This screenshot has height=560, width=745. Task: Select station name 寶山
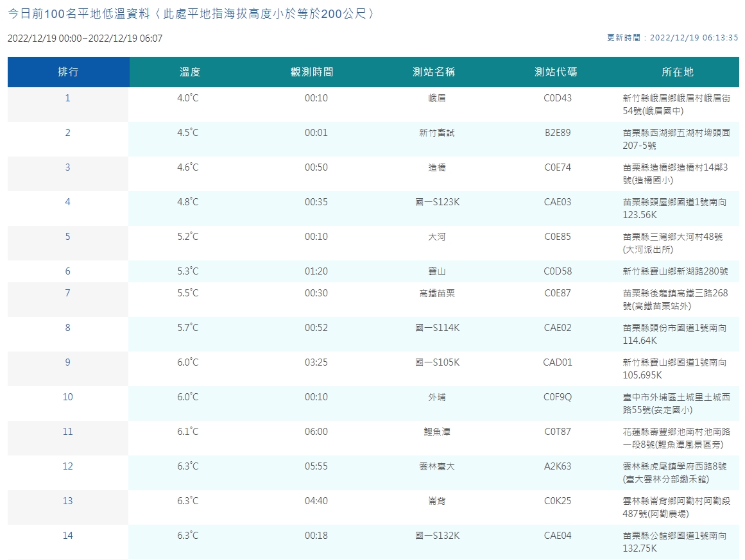437,272
